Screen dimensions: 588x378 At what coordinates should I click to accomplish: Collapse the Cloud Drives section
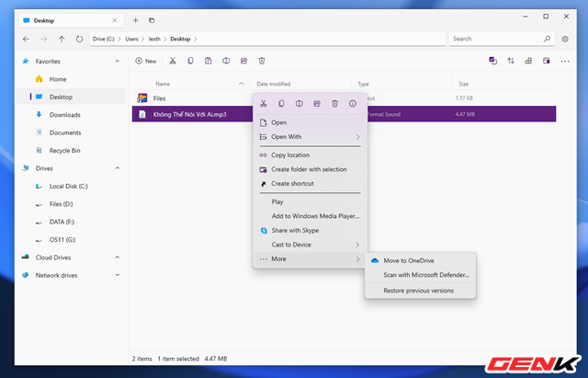(x=118, y=258)
